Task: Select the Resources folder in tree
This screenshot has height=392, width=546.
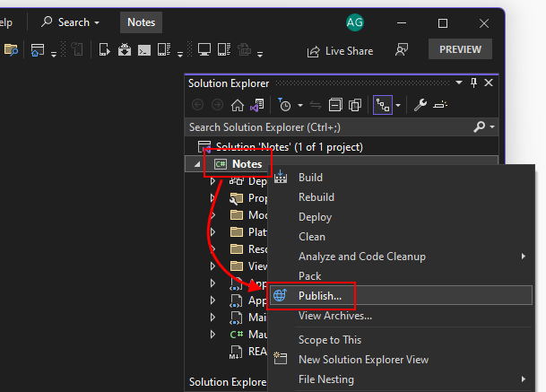Action: (x=248, y=249)
